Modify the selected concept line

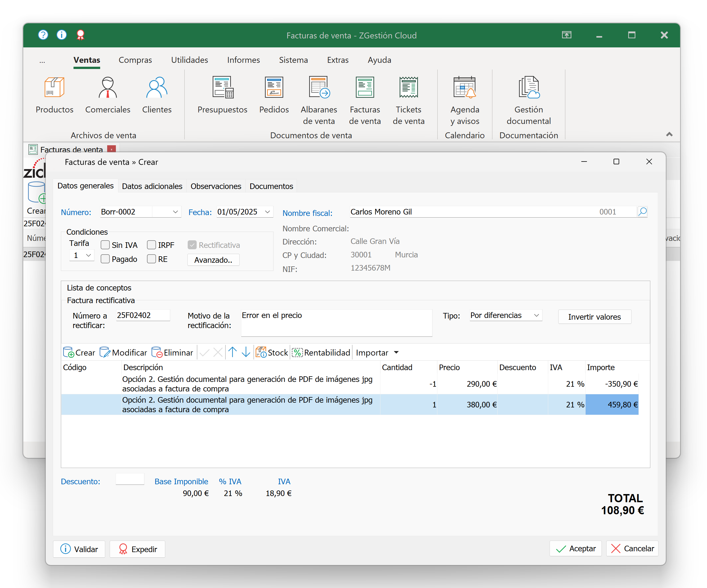(123, 352)
